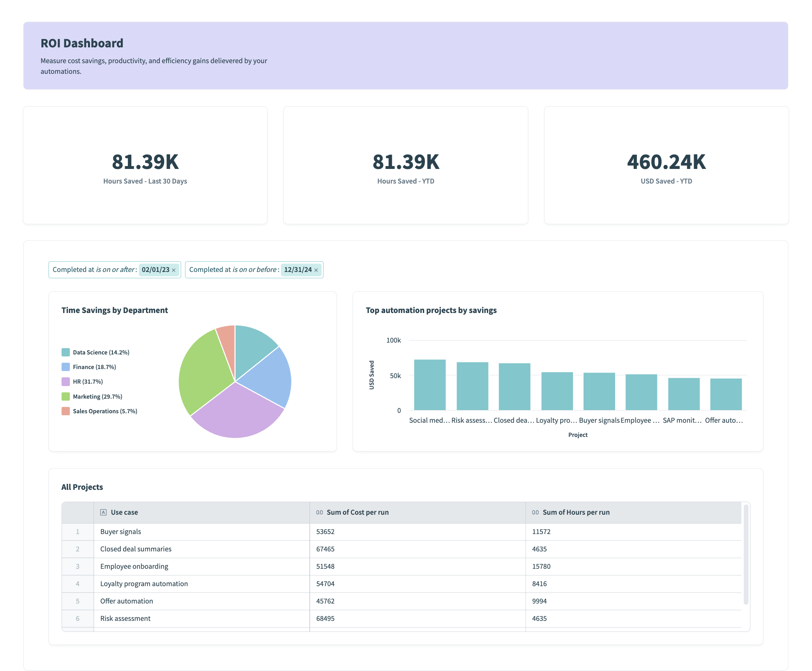Click the numeric '00' icon on Sum of Hours per run
The width and height of the screenshot is (812, 671).
(x=535, y=512)
